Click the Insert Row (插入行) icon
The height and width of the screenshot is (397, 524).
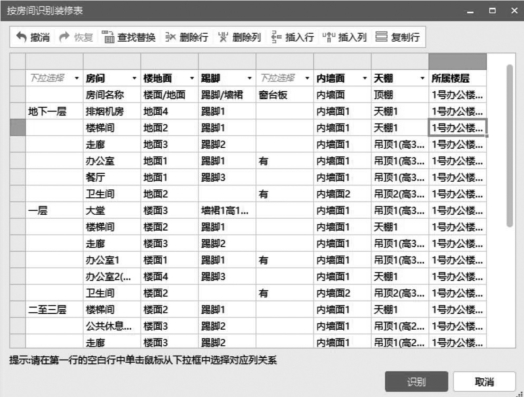pos(276,37)
